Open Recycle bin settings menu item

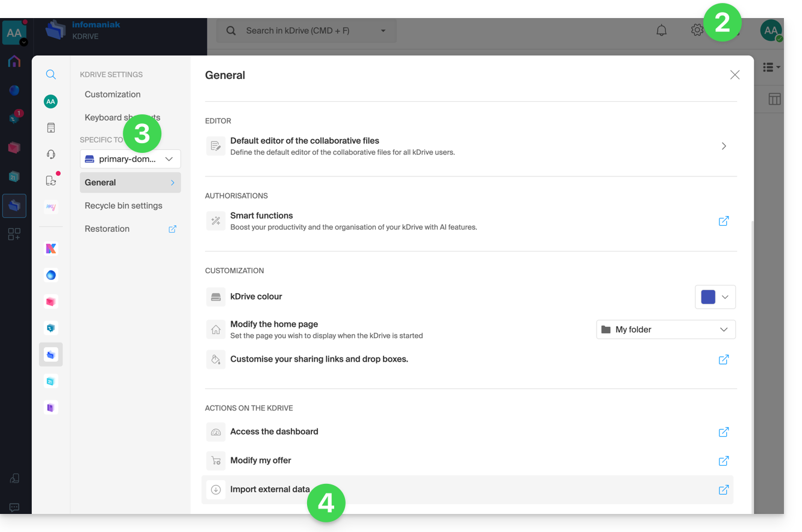pos(123,206)
